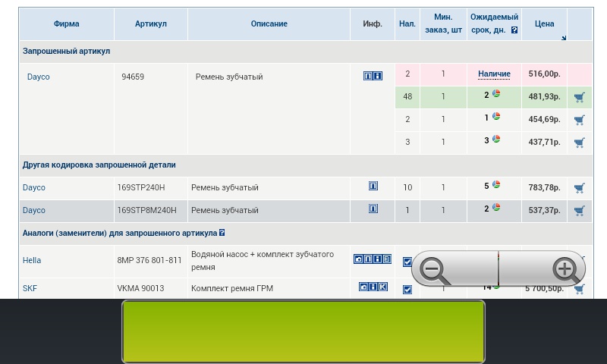Add Dayco 481,93р. offer to cart
This screenshot has width=607, height=364.
coord(580,97)
